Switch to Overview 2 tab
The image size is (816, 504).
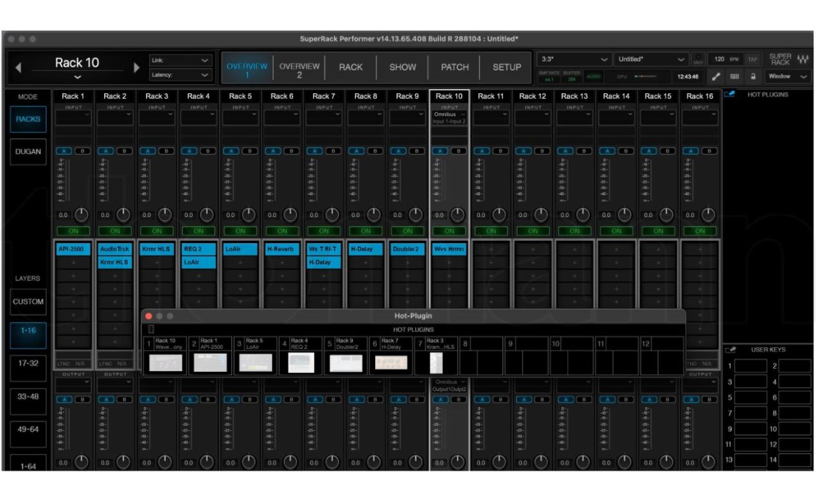click(299, 70)
